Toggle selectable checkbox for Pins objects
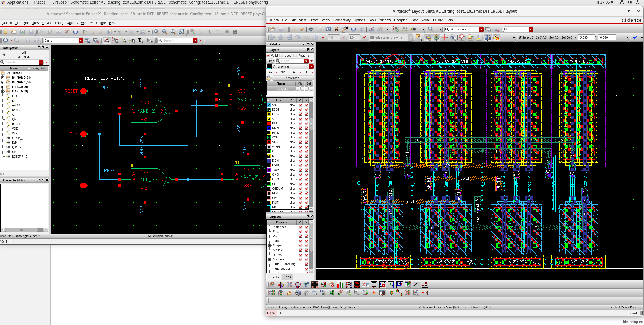The image size is (644, 325). (307, 232)
